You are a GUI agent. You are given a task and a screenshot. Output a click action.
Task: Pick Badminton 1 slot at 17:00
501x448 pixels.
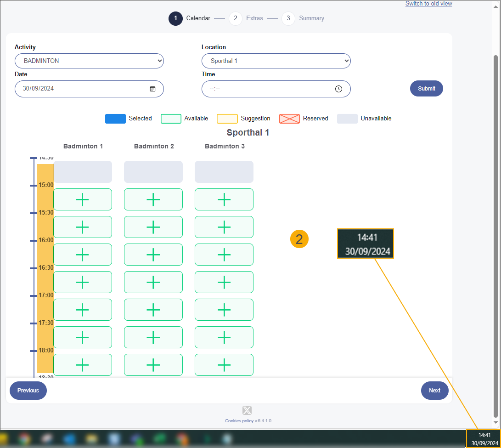(x=83, y=310)
